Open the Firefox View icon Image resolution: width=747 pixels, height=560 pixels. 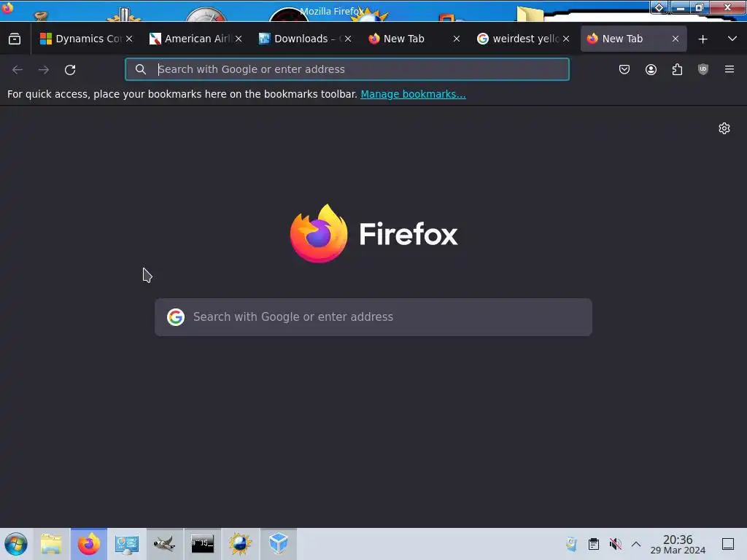point(15,39)
